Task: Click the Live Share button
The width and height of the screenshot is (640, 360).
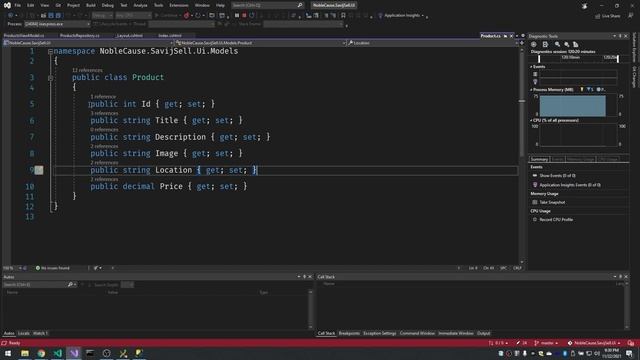Action: (x=608, y=16)
